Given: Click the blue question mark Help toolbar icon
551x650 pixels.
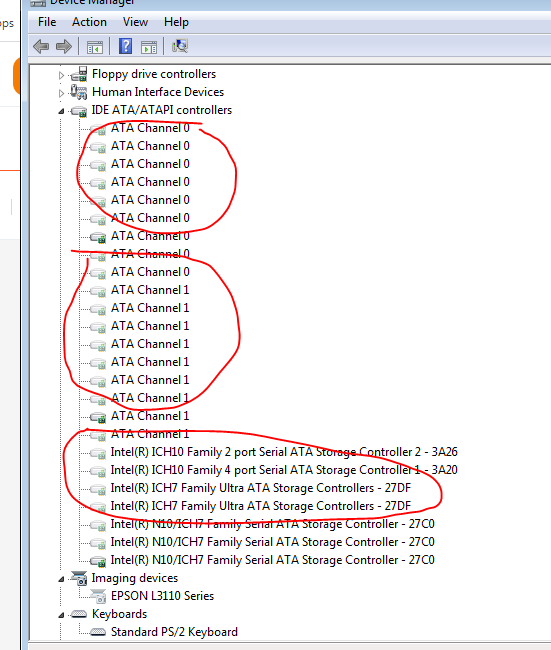Looking at the screenshot, I should (x=125, y=46).
